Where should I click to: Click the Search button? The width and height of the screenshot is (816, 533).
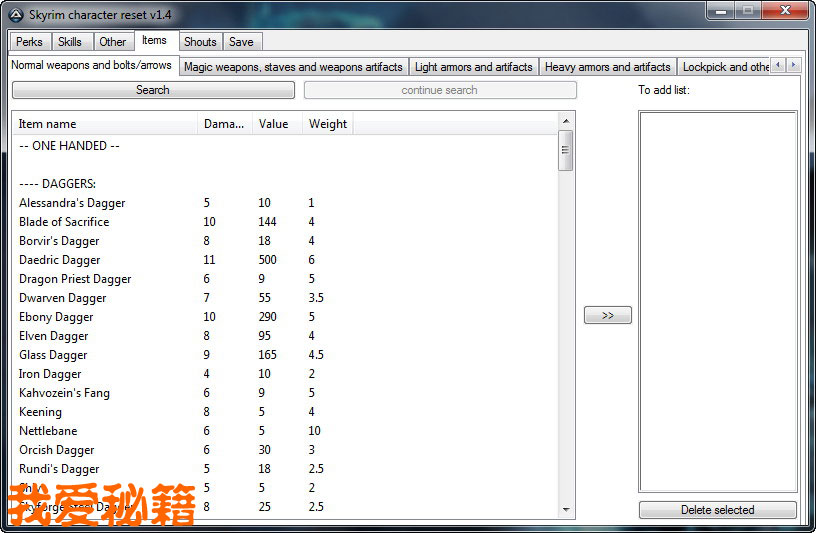click(x=153, y=90)
